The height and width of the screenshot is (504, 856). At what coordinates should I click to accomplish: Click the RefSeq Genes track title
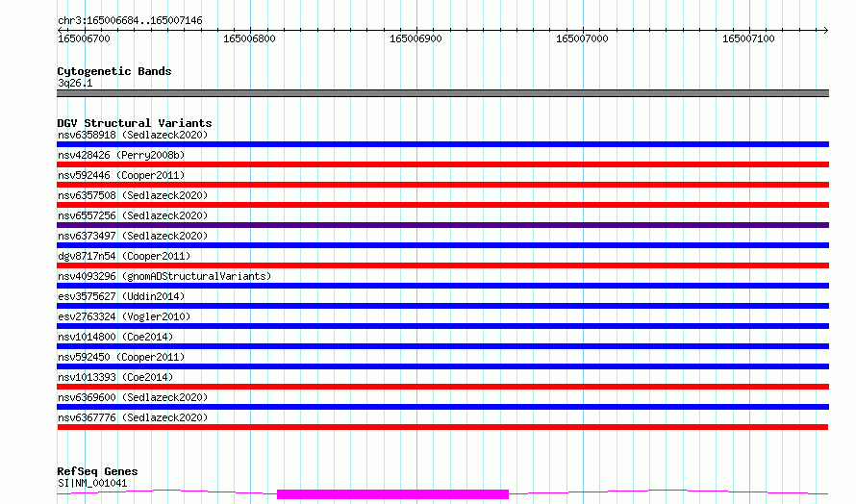coord(97,472)
